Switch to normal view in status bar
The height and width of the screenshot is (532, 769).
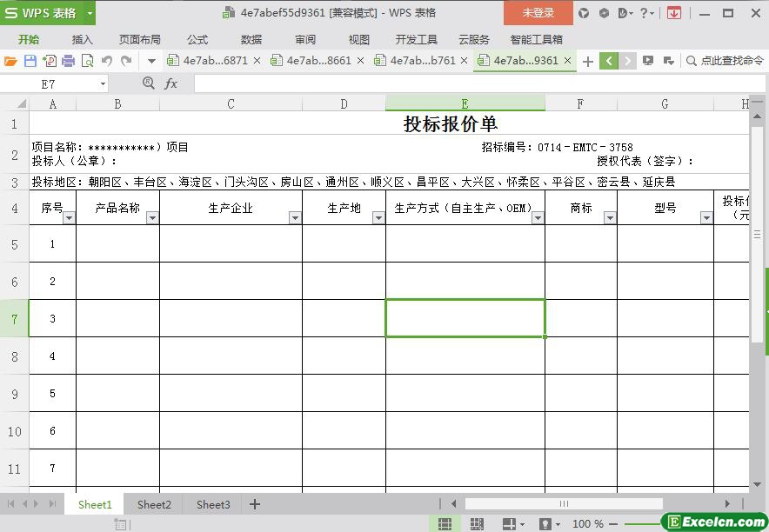445,523
